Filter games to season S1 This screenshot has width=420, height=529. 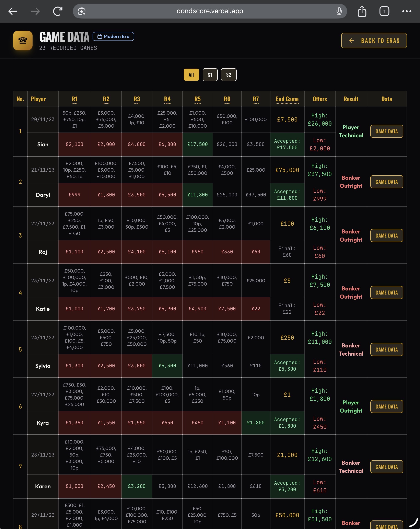pos(210,75)
